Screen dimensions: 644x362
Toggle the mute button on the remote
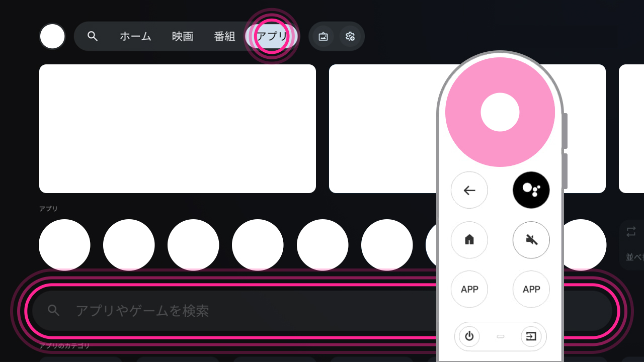point(531,240)
